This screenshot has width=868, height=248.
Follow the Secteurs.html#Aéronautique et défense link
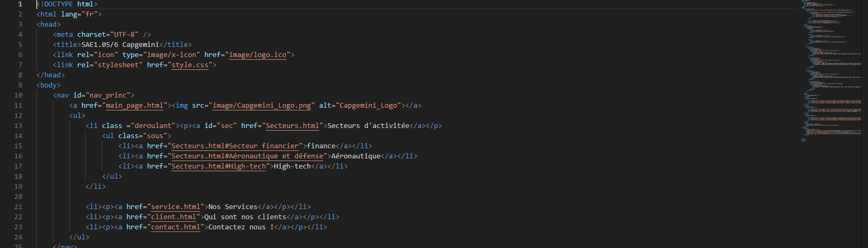click(247, 156)
